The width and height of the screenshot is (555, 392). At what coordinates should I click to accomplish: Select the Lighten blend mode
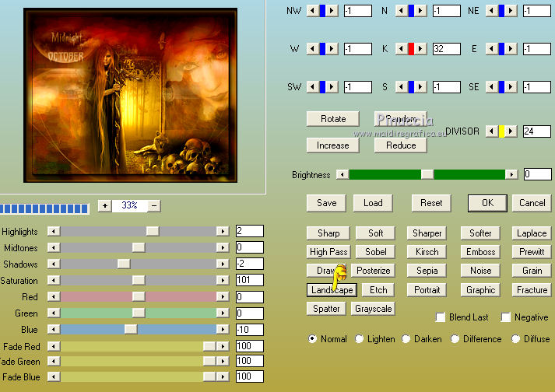tap(360, 339)
